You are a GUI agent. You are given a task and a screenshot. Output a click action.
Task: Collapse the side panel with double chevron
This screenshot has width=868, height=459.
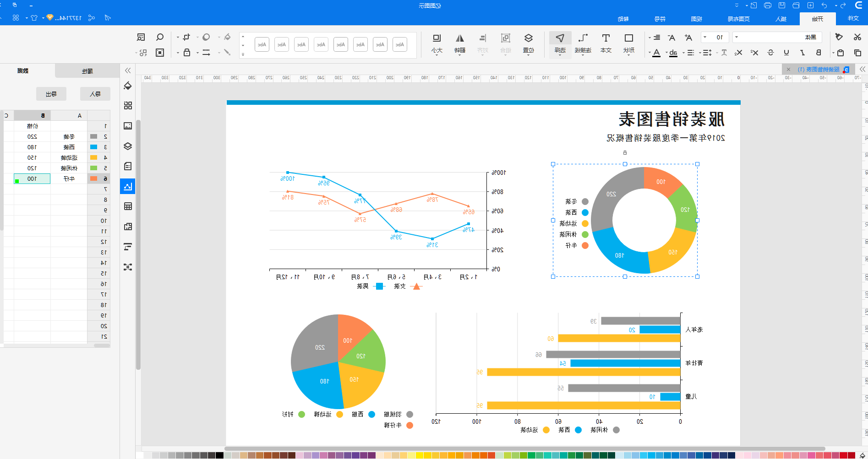pyautogui.click(x=128, y=70)
